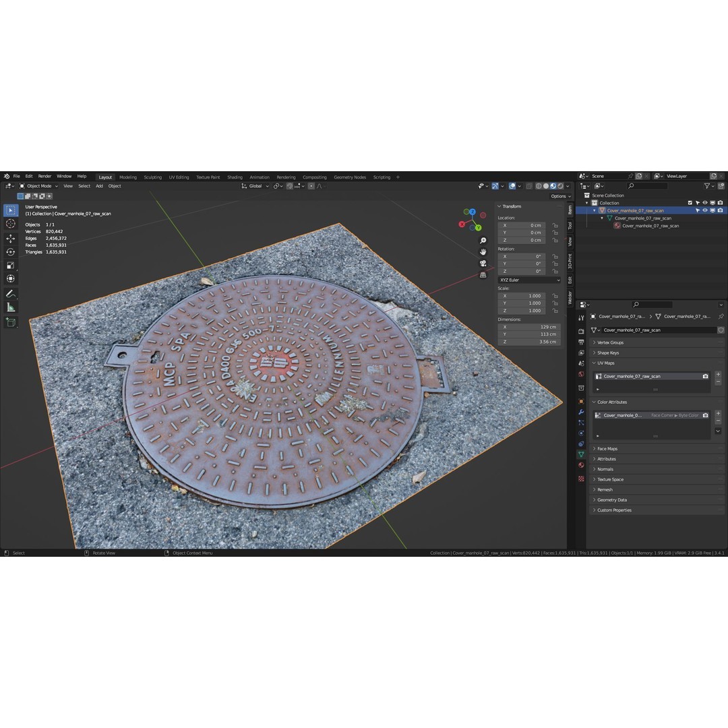This screenshot has height=728, width=728.
Task: Click the Location X 0 cm field
Action: click(522, 225)
